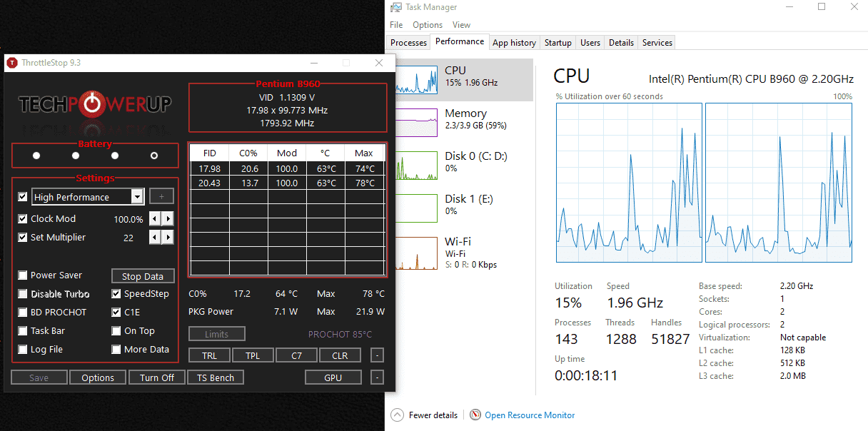Check the Disable Turbo option
Screen dimensions: 868x431
[23, 294]
